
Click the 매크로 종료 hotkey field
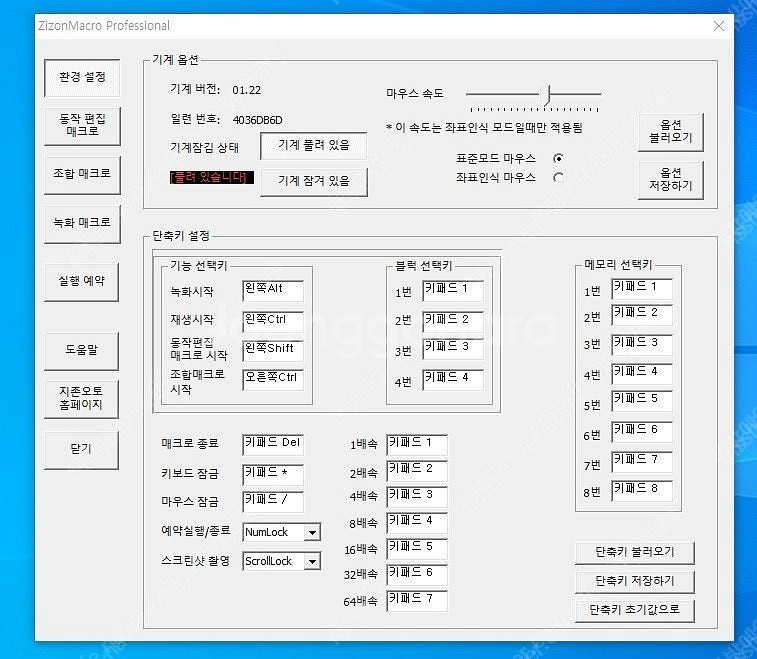pyautogui.click(x=272, y=444)
